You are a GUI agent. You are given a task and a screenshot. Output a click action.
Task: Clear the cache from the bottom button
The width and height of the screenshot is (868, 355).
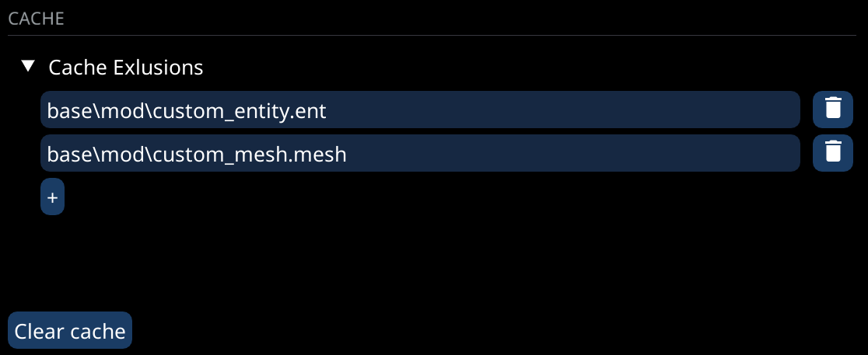click(70, 331)
